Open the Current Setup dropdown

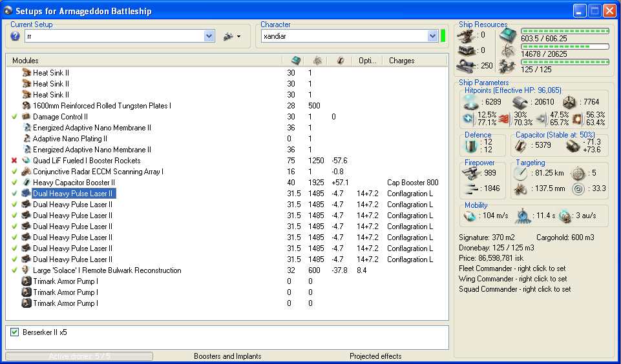209,37
